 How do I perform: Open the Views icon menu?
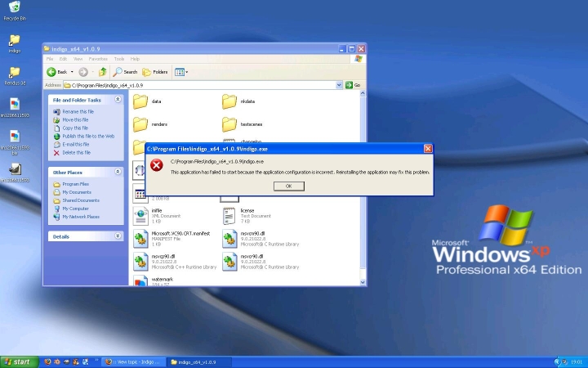(181, 72)
